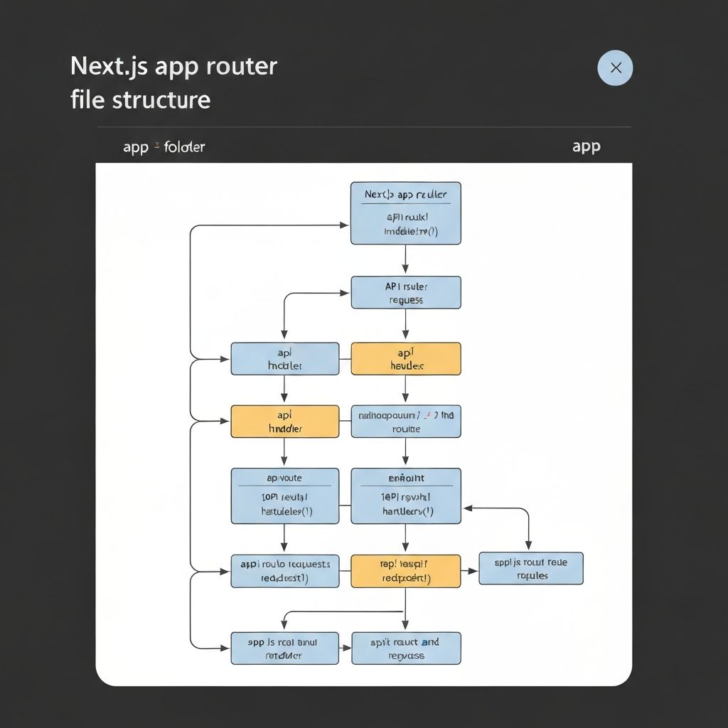Click the "app folder" breadcrumb label
The image size is (728, 728).
(164, 147)
